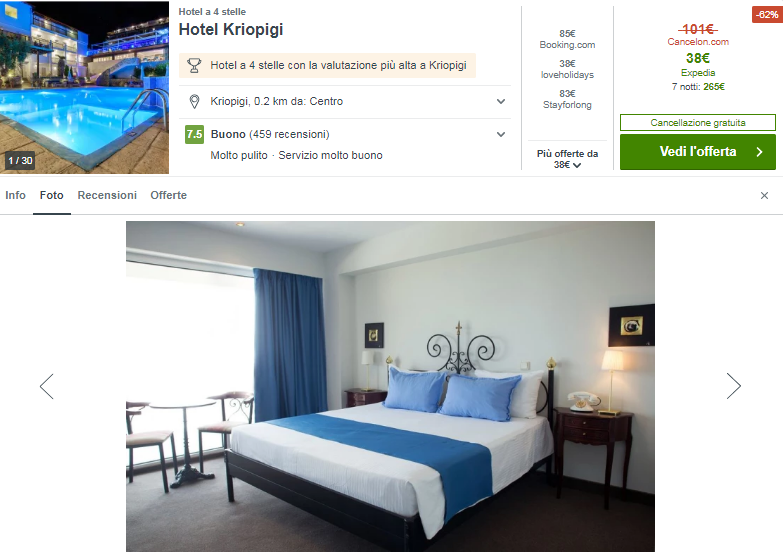
Task: Click the Foto tab
Action: [x=51, y=195]
